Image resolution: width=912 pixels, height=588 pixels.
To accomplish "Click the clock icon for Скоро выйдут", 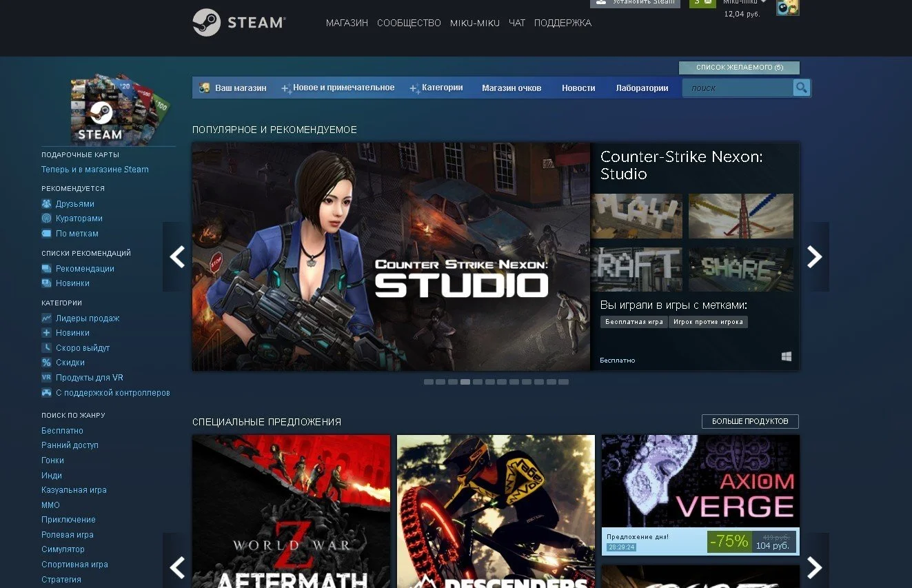I will 46,348.
